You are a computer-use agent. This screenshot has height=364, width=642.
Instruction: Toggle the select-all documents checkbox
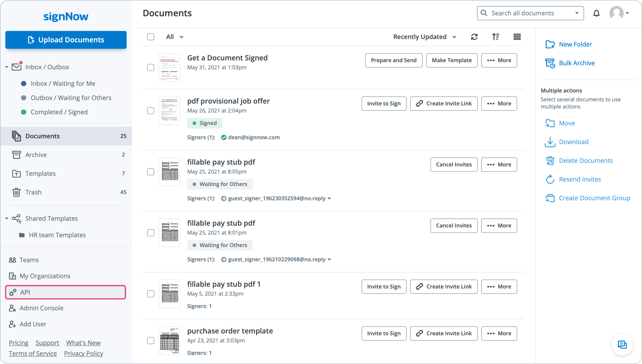[x=150, y=37]
